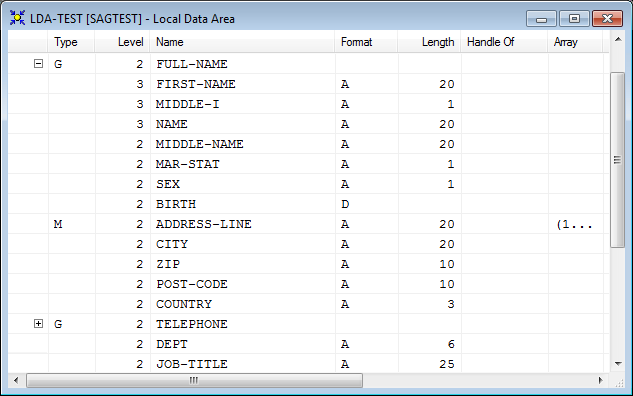Click the length 10 of ZIP
Screen dimensions: 633x396
[x=447, y=264]
